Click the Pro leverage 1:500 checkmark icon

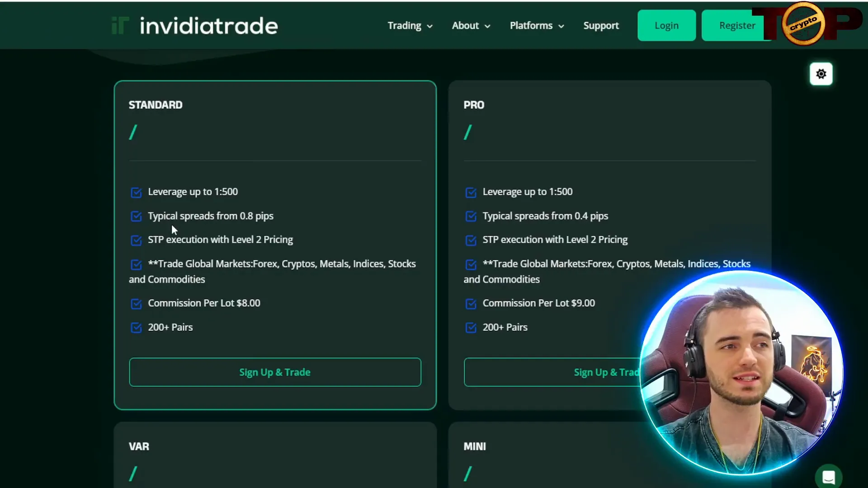point(471,192)
